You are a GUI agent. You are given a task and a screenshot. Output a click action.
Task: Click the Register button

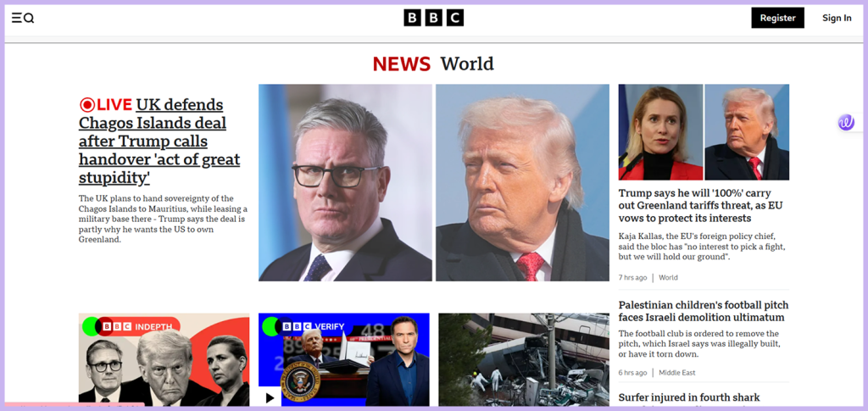777,18
